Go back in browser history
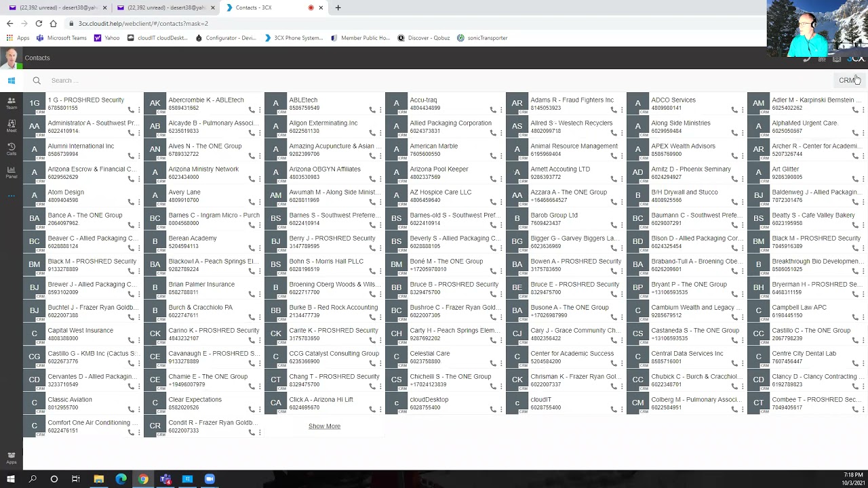This screenshot has width=868, height=488. (x=9, y=23)
